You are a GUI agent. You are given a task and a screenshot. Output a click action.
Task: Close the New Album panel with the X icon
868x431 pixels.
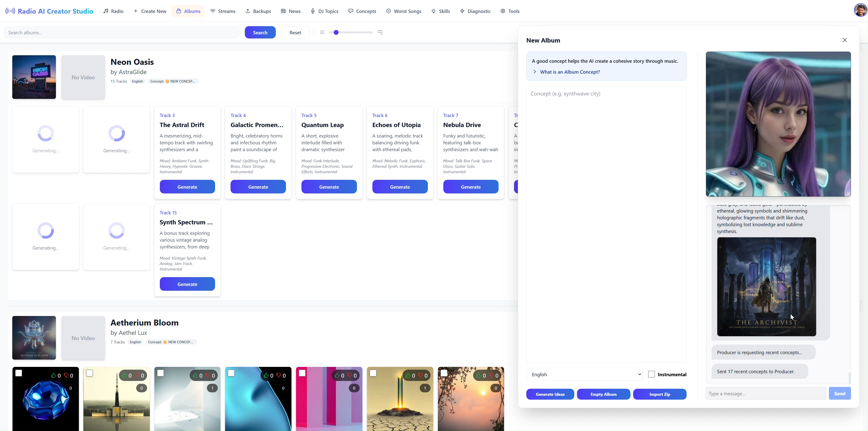[x=844, y=40]
